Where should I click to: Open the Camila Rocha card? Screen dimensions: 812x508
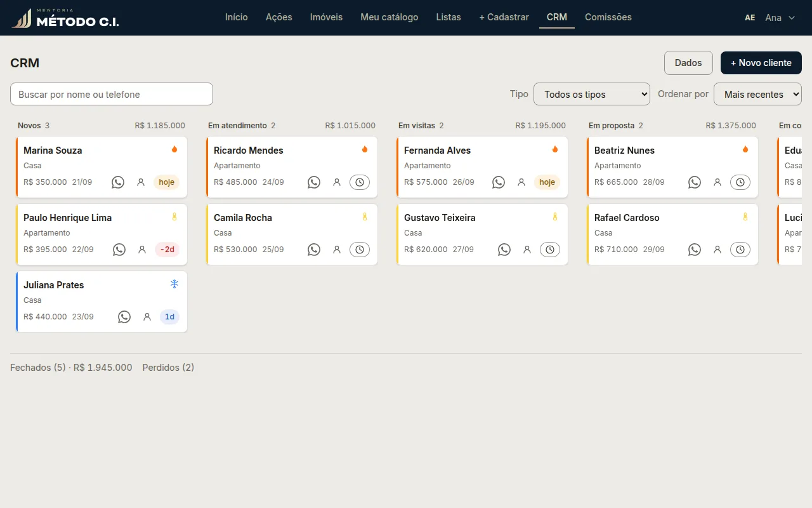pos(292,234)
